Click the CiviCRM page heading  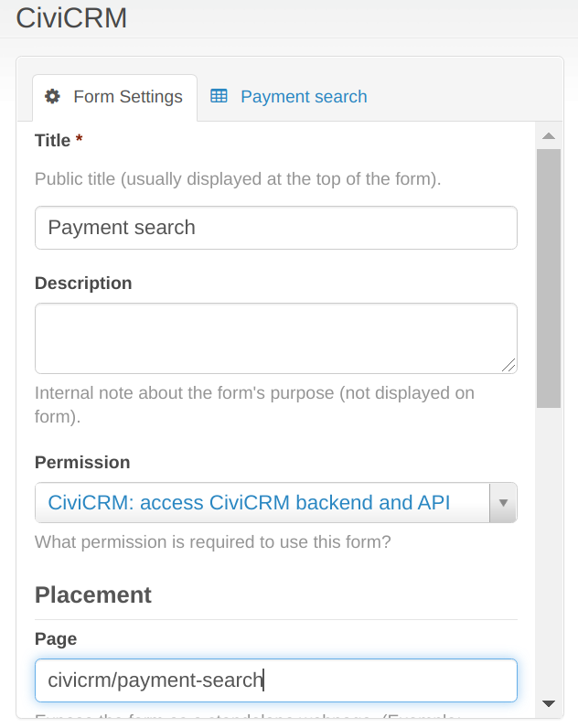[x=71, y=17]
